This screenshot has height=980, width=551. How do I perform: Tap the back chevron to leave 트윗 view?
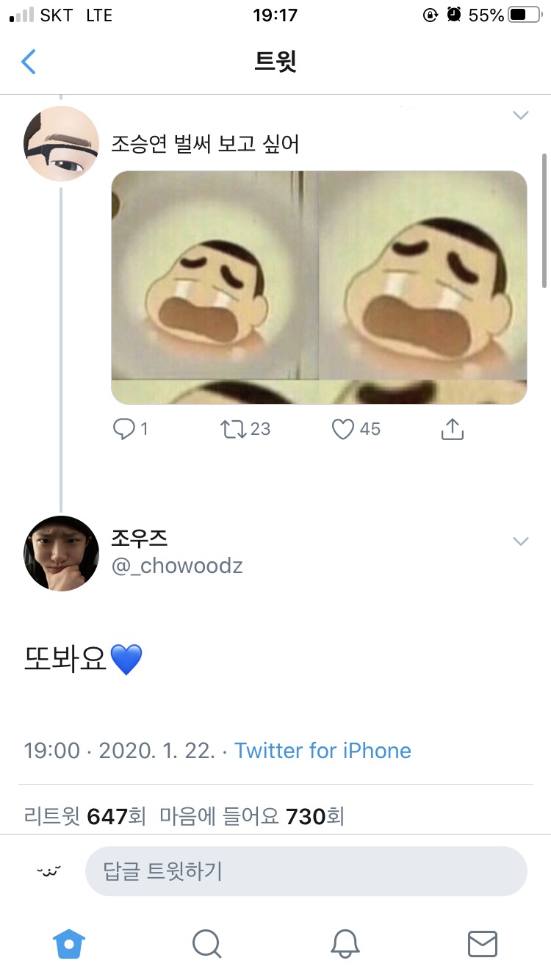click(x=29, y=62)
